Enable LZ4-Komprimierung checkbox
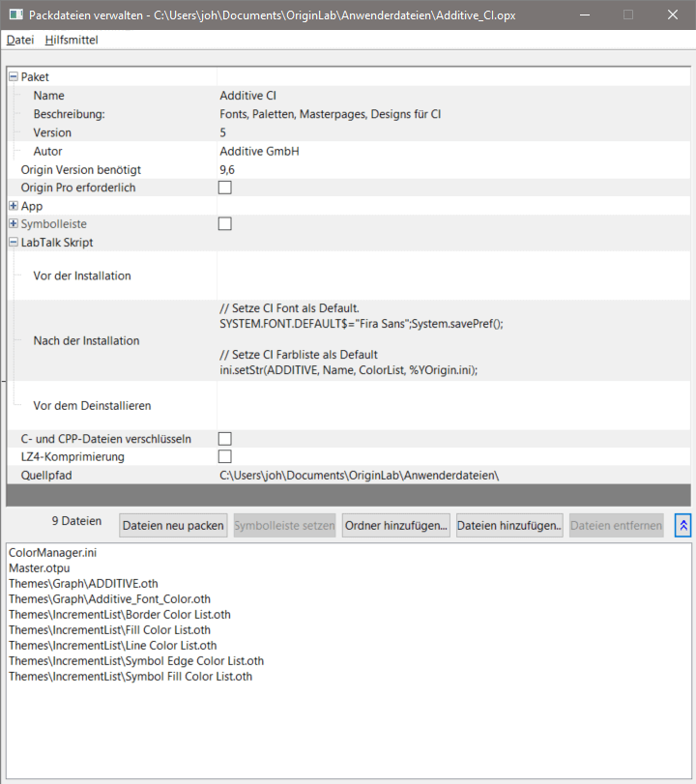Image resolution: width=696 pixels, height=784 pixels. (x=225, y=456)
